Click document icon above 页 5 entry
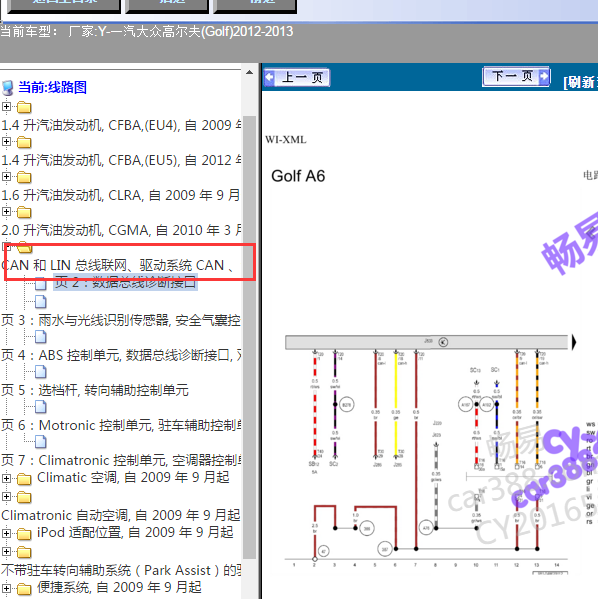The height and width of the screenshot is (599, 598). pyautogui.click(x=41, y=372)
